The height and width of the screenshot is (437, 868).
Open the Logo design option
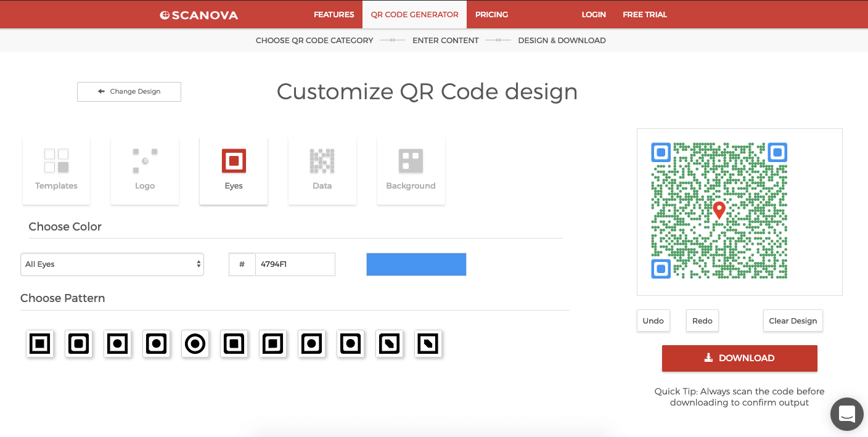[145, 171]
